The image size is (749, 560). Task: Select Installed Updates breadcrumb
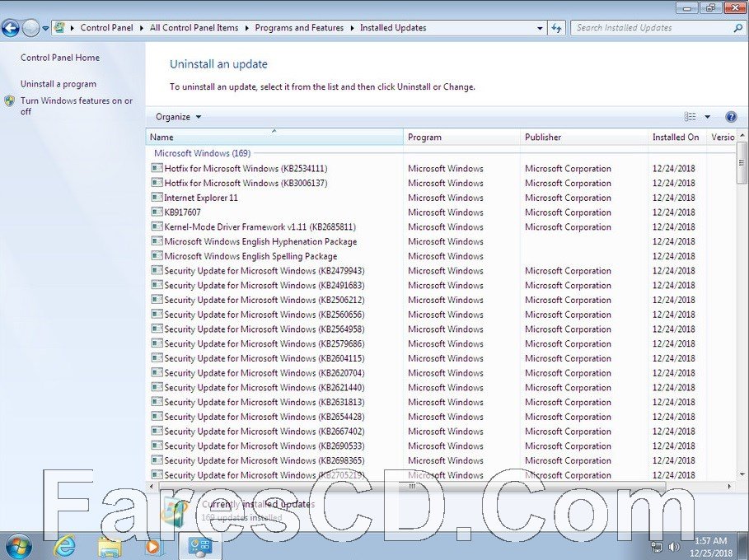393,28
